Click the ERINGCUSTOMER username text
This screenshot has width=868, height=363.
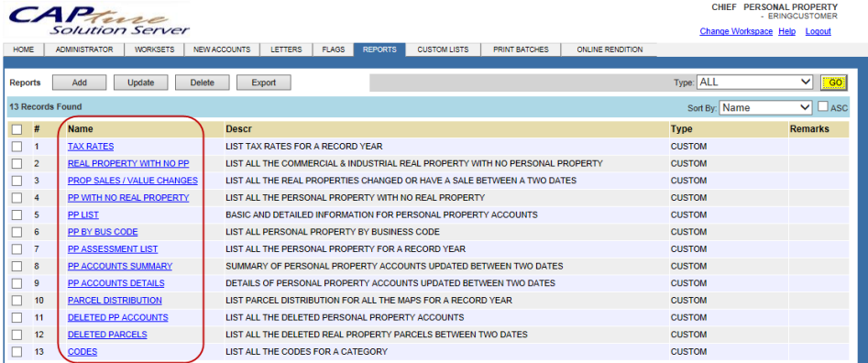[x=803, y=16]
